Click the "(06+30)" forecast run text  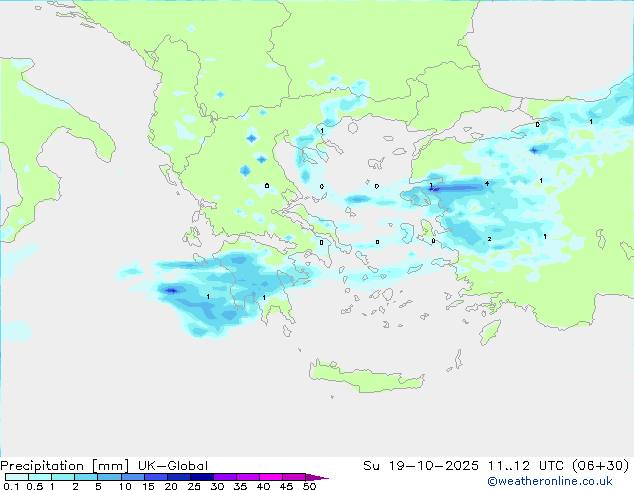pos(600,466)
